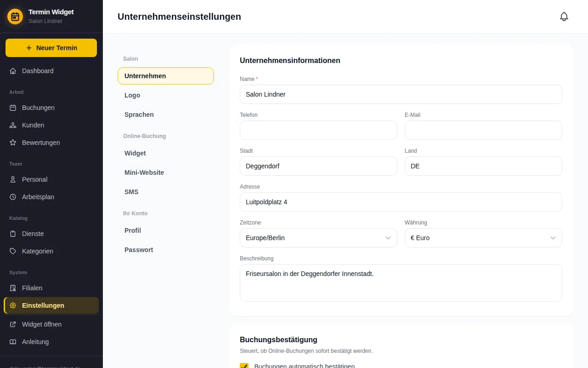
Task: Click the Unternehmenseinstellungen page title
Action: pos(179,17)
